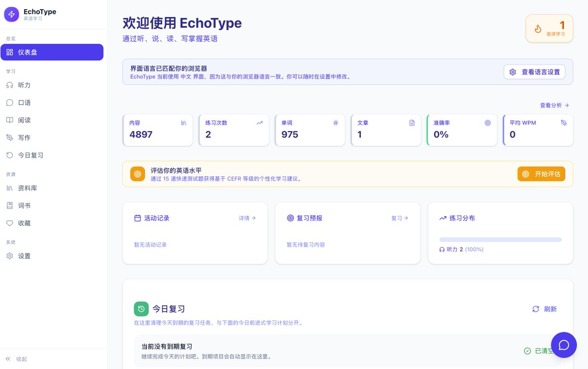Open 收藏 favorites in the sidebar
This screenshot has width=588, height=369.
tap(52, 223)
